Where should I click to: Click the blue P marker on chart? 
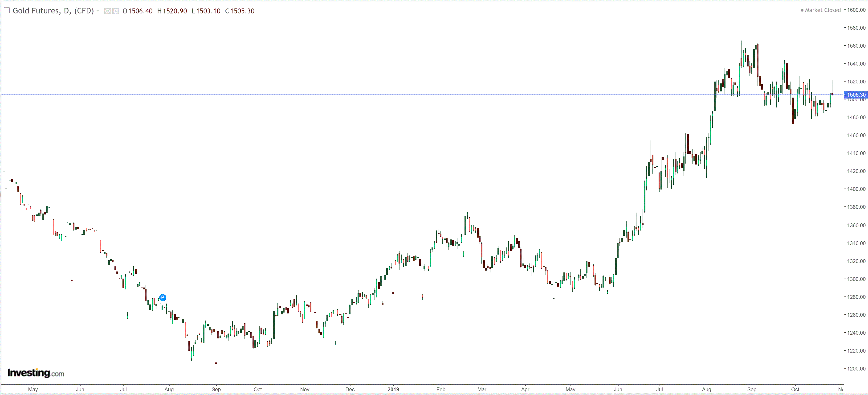(x=163, y=297)
